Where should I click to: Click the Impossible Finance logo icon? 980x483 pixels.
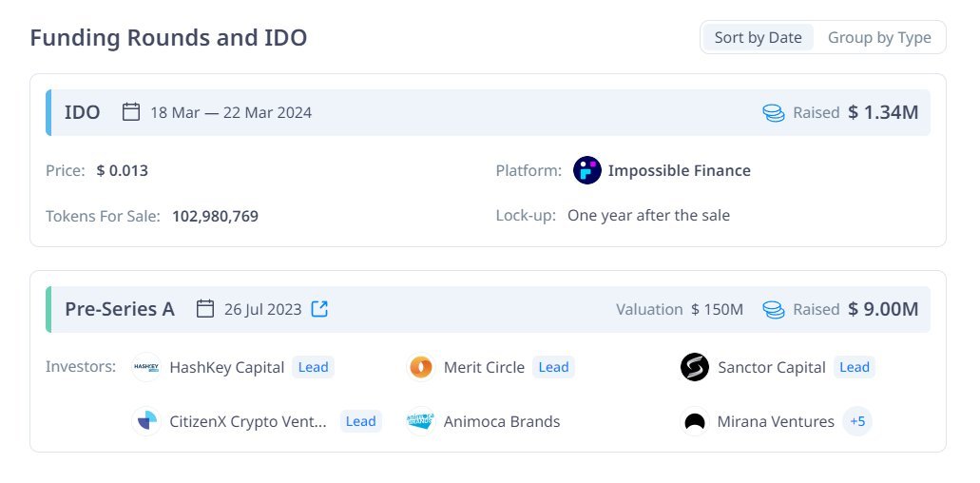click(587, 170)
